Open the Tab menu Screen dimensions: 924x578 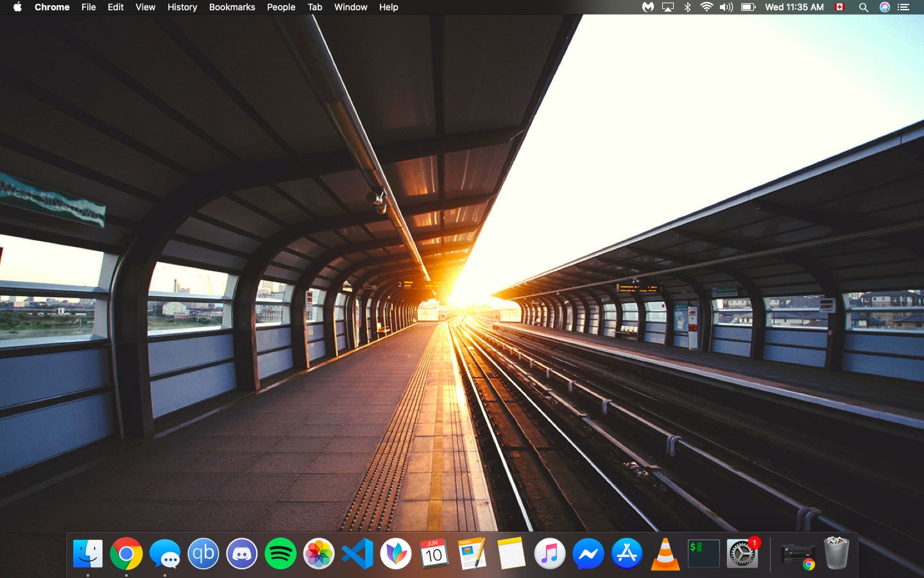pyautogui.click(x=315, y=7)
